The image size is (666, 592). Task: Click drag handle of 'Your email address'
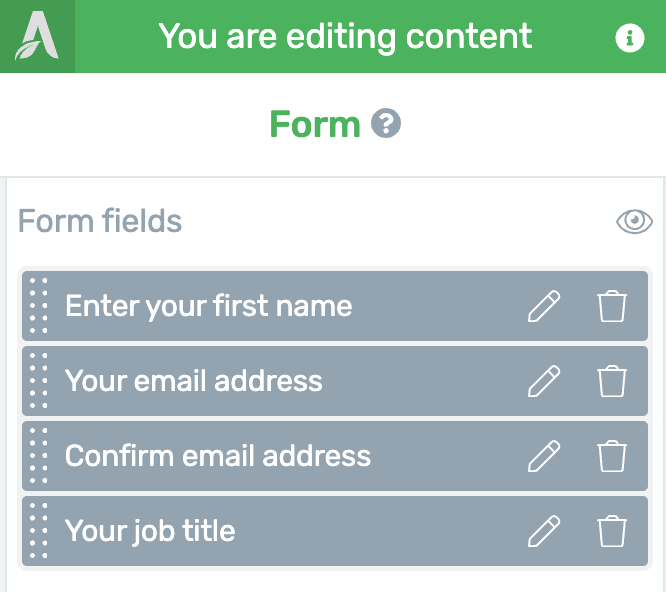coord(39,381)
